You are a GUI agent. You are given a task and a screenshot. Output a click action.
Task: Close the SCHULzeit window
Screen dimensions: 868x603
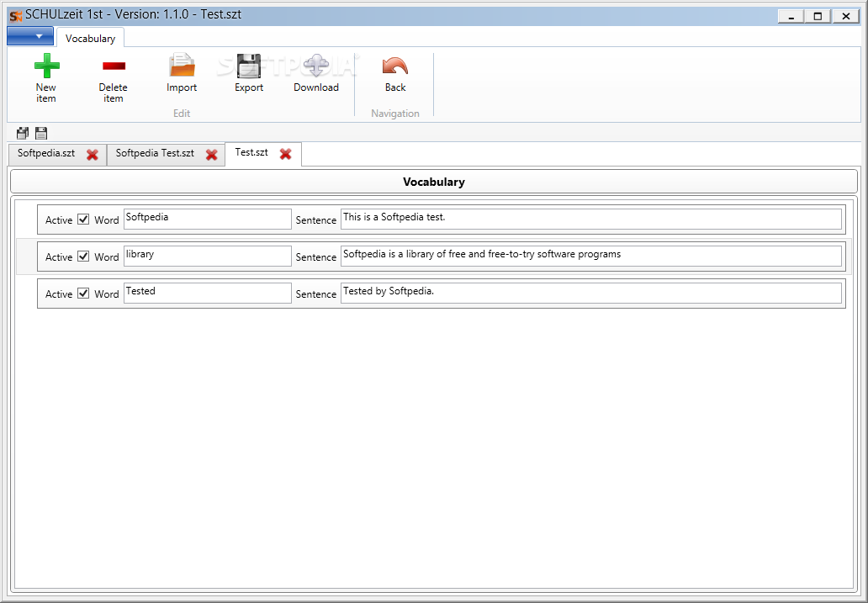coord(846,16)
